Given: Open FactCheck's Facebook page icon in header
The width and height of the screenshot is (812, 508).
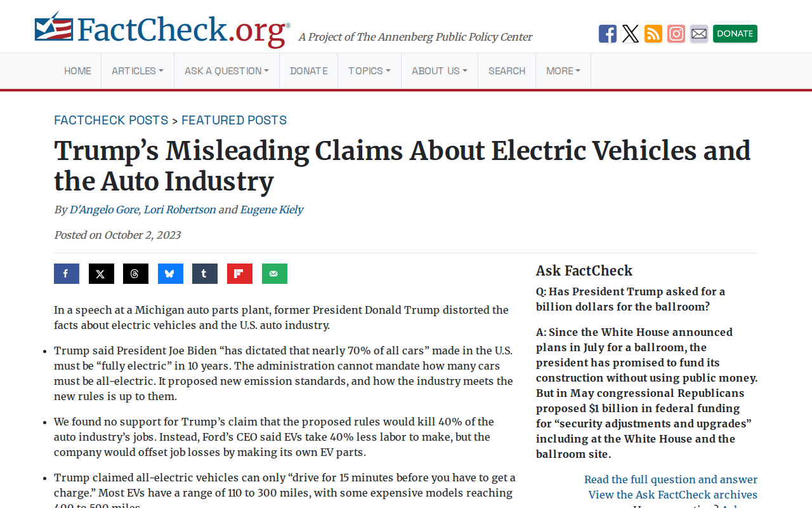Looking at the screenshot, I should tap(608, 34).
